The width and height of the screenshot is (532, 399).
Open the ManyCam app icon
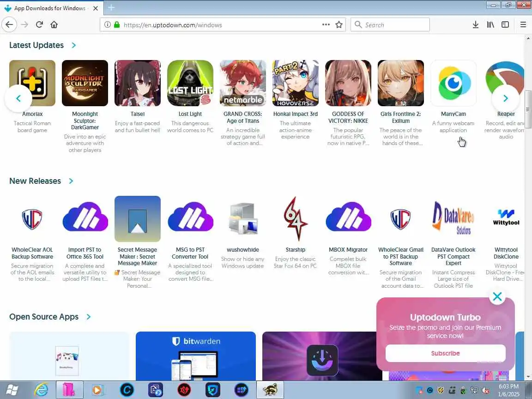(453, 83)
